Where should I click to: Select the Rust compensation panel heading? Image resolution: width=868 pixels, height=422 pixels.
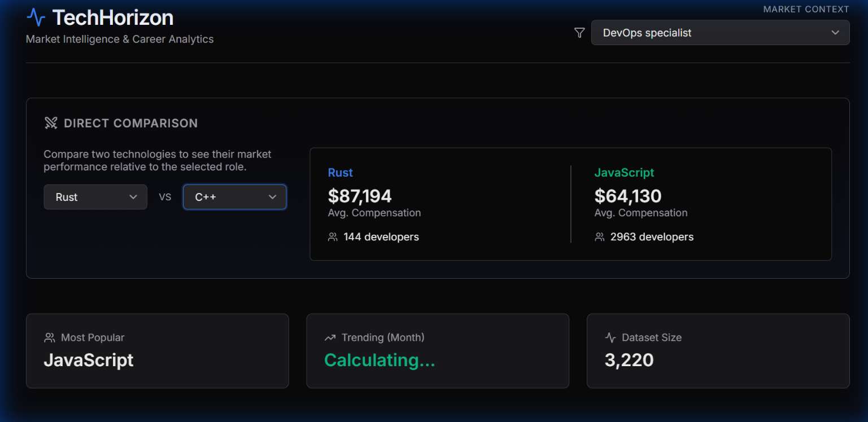[x=341, y=173]
